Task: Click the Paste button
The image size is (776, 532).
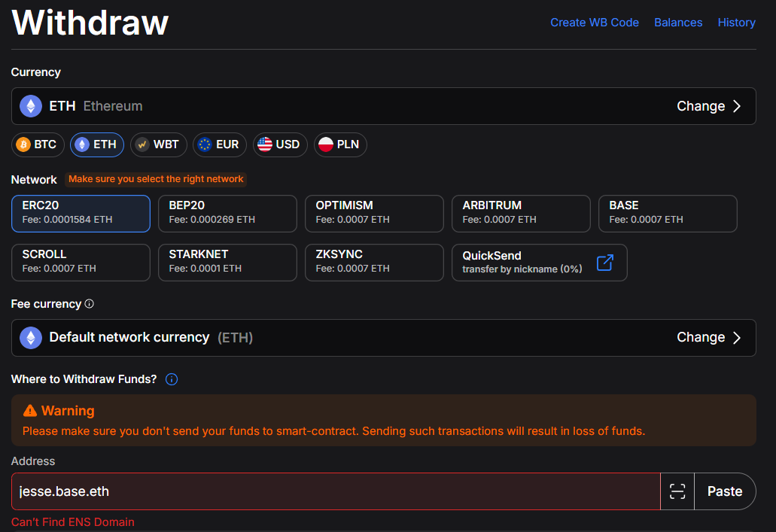Action: (x=725, y=491)
